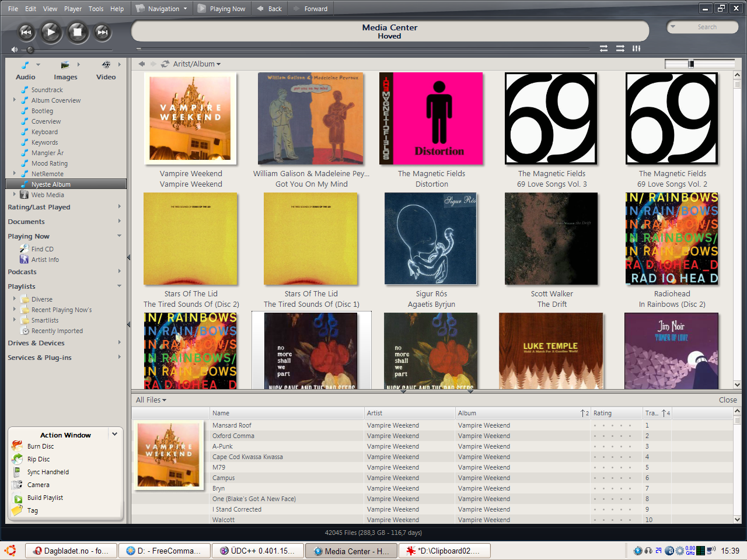Click the playback position seek bar
The width and height of the screenshot is (747, 560).
[364, 49]
